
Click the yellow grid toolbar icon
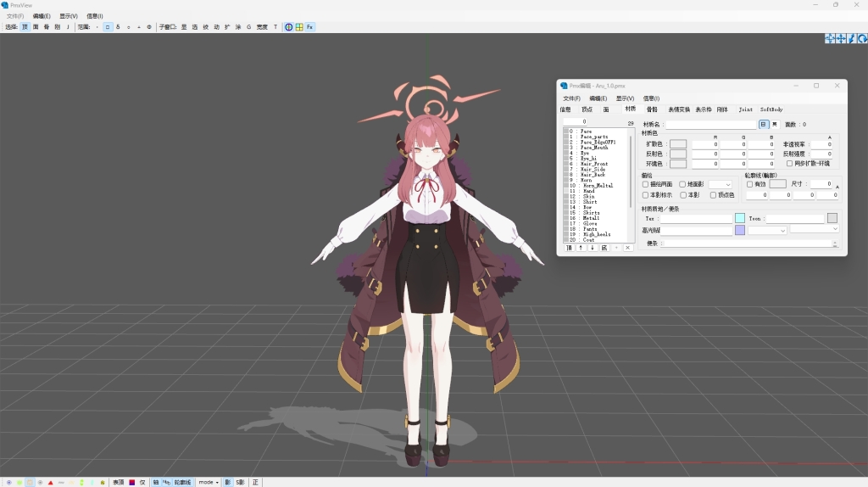pos(299,26)
